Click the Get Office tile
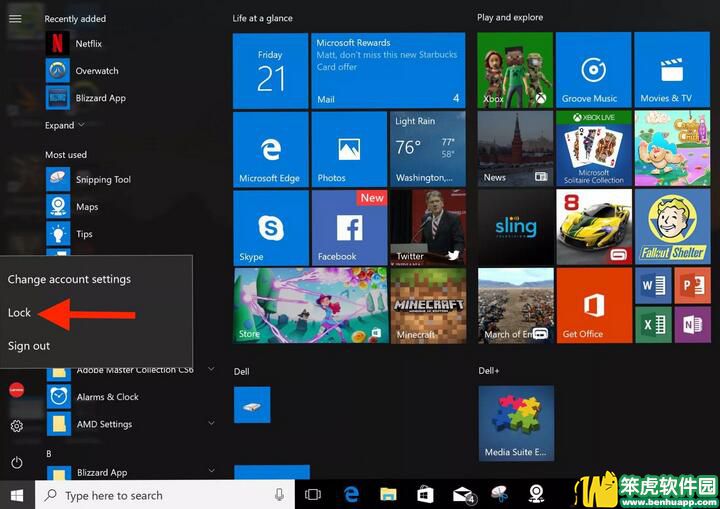 point(594,305)
